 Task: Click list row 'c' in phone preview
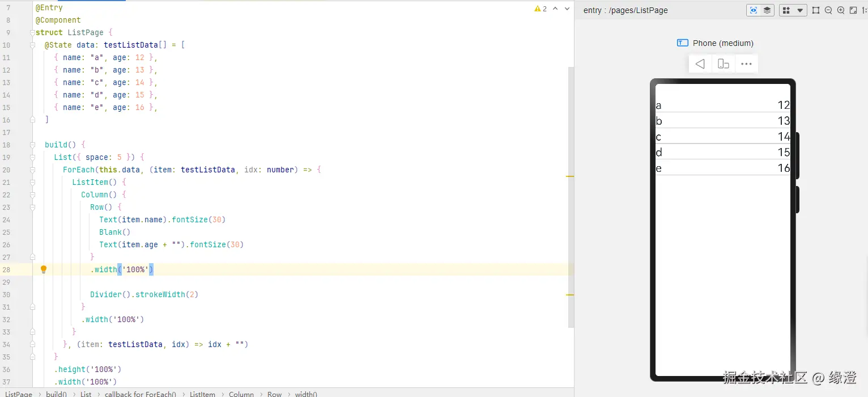[723, 137]
